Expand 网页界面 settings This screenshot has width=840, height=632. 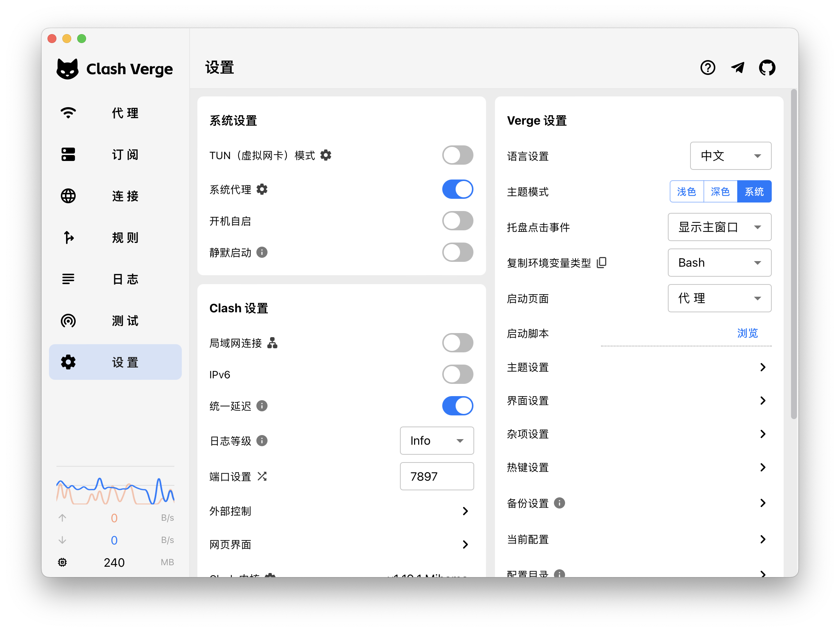coord(341,544)
